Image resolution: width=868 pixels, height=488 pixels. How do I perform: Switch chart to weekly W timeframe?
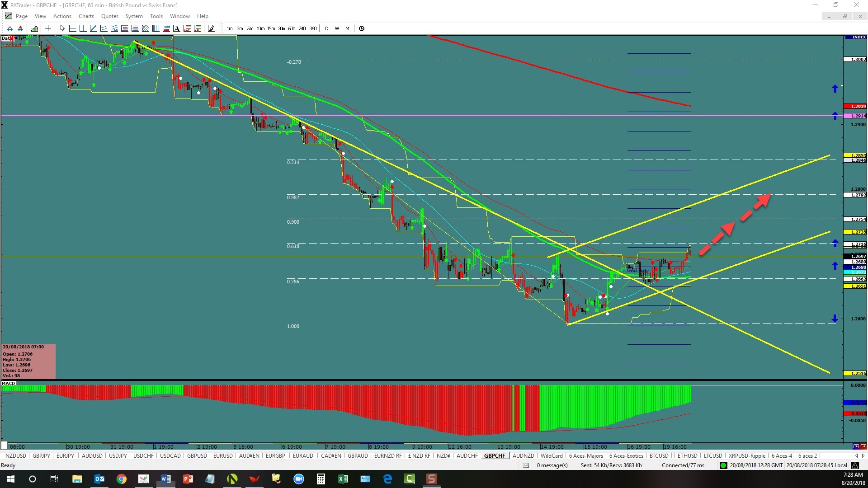[337, 28]
